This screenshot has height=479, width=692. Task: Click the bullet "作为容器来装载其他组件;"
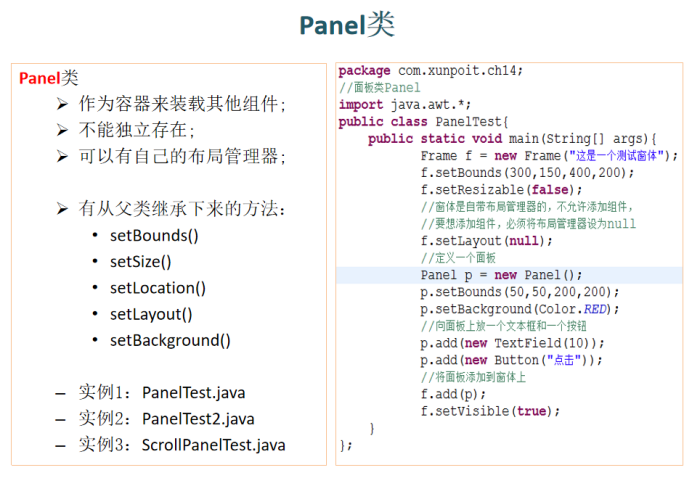182,104
